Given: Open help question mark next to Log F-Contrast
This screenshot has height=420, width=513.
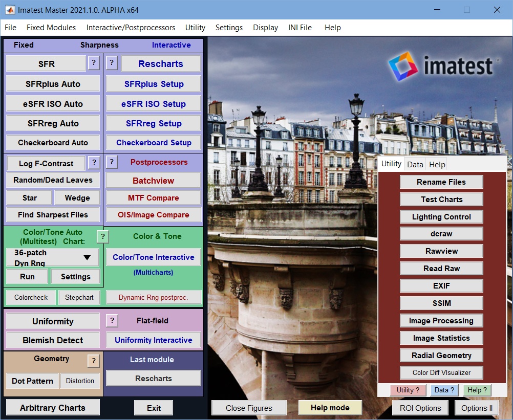Looking at the screenshot, I should tap(94, 163).
